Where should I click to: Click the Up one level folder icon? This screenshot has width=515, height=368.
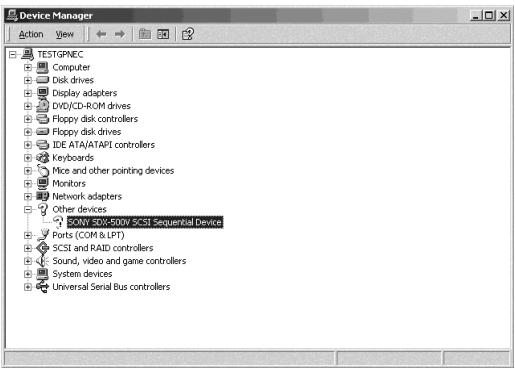(x=145, y=34)
